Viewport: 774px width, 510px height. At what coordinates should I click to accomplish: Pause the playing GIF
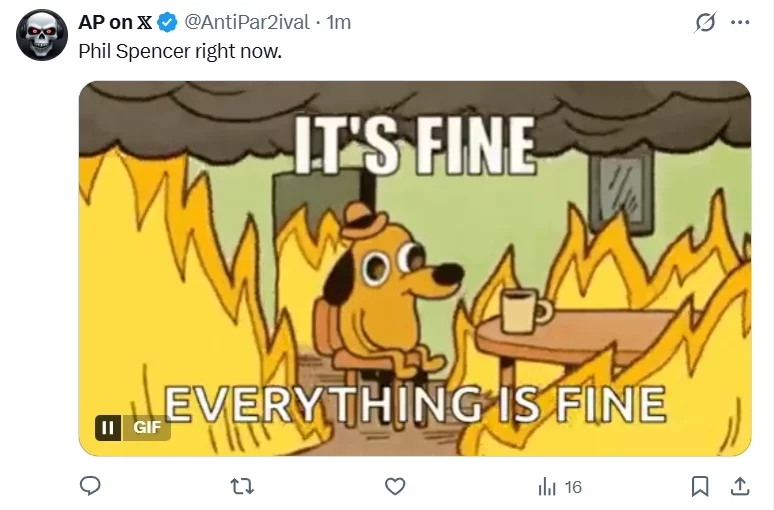click(x=108, y=428)
